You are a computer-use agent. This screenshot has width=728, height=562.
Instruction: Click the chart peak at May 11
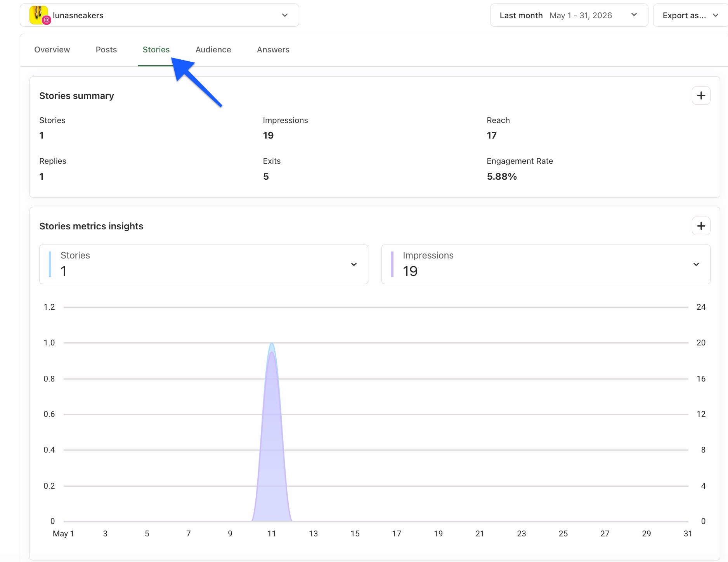[x=272, y=344]
